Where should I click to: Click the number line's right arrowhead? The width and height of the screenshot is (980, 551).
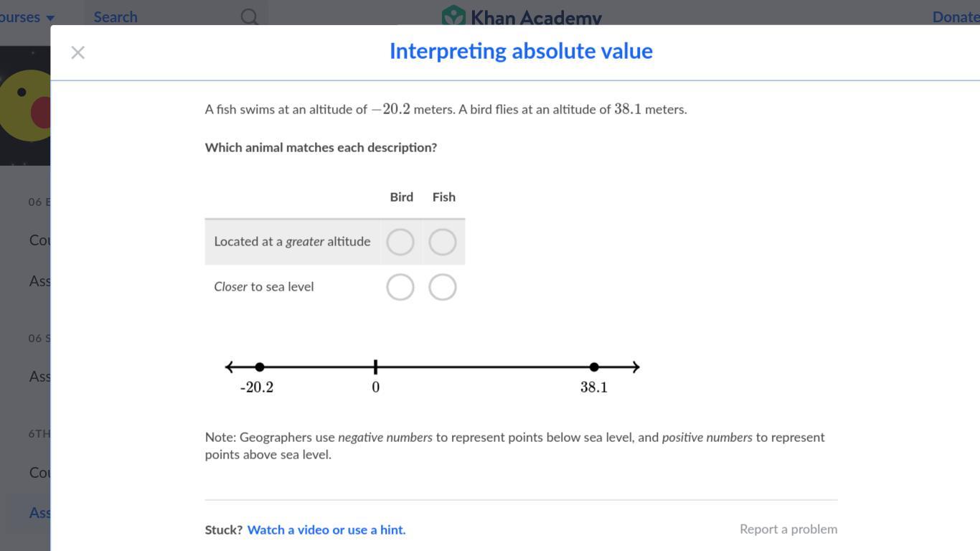[x=635, y=367]
